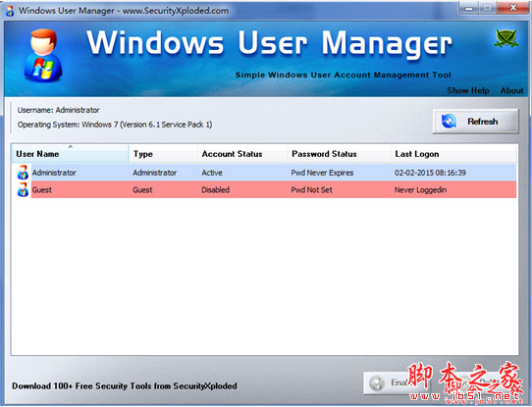The height and width of the screenshot is (407, 532).
Task: Click the 'Pwd Never Expires' cell
Action: click(322, 173)
